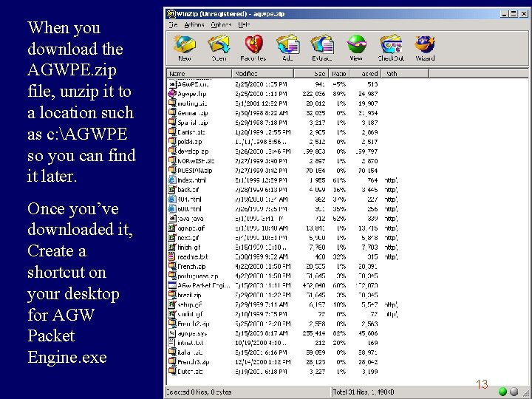Click the WinZip title bar icon
The image size is (532, 399).
[171, 14]
